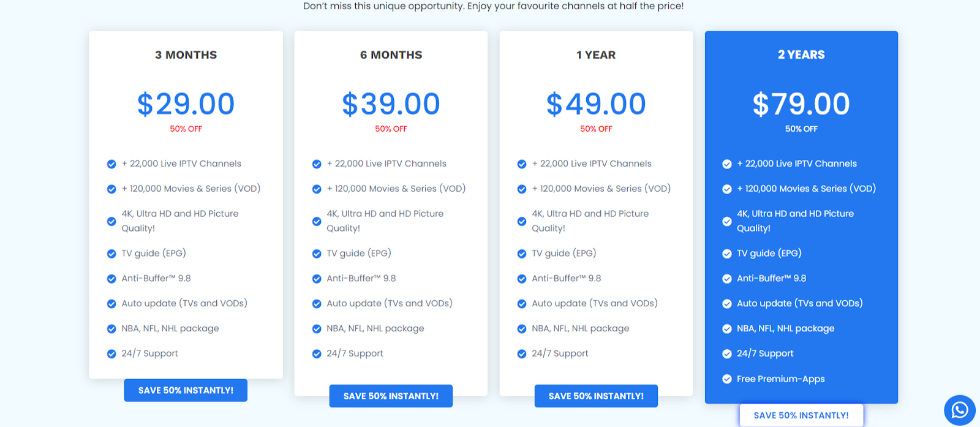Viewport: 980px width, 427px height.
Task: Click the $79.00 price text
Action: pyautogui.click(x=801, y=104)
